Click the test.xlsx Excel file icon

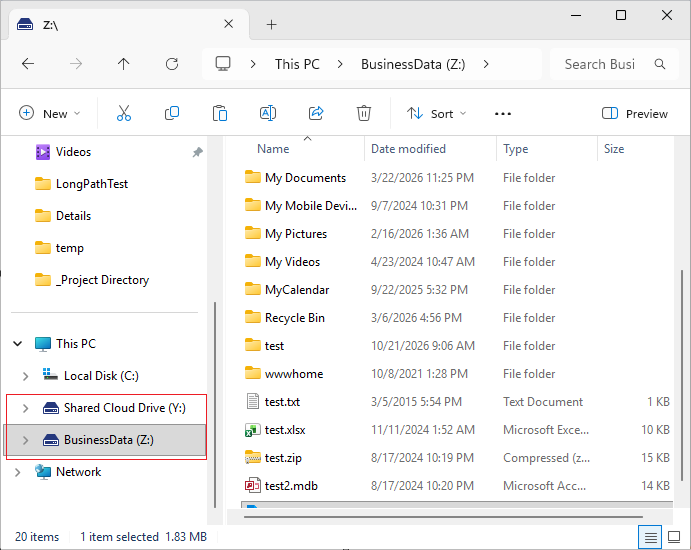coord(253,430)
